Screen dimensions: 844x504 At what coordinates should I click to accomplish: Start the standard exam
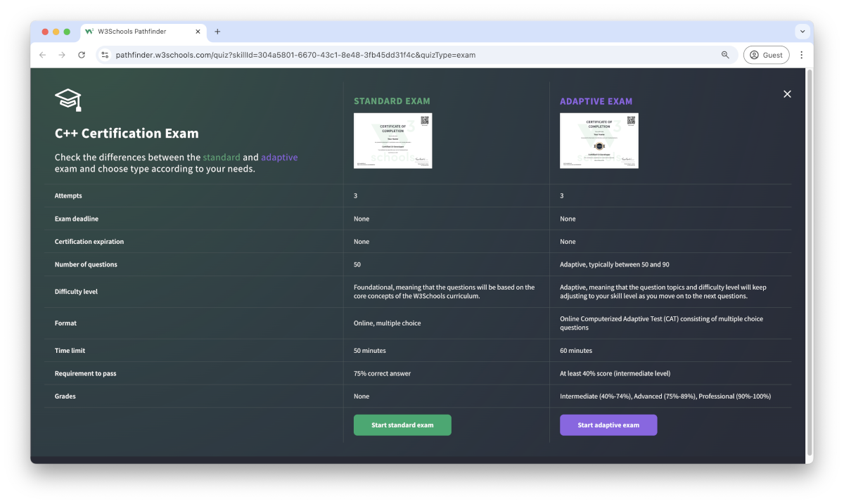tap(402, 425)
